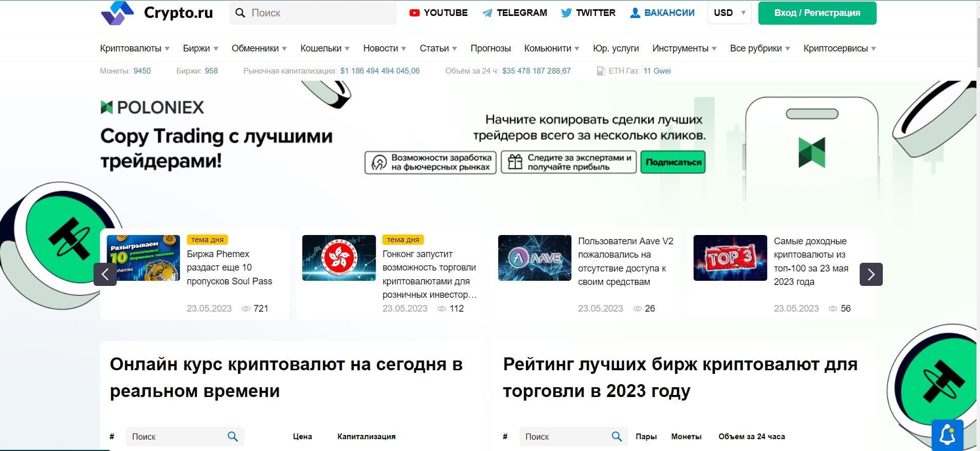
Task: Click the 11 Gwei gas value
Action: tap(657, 71)
